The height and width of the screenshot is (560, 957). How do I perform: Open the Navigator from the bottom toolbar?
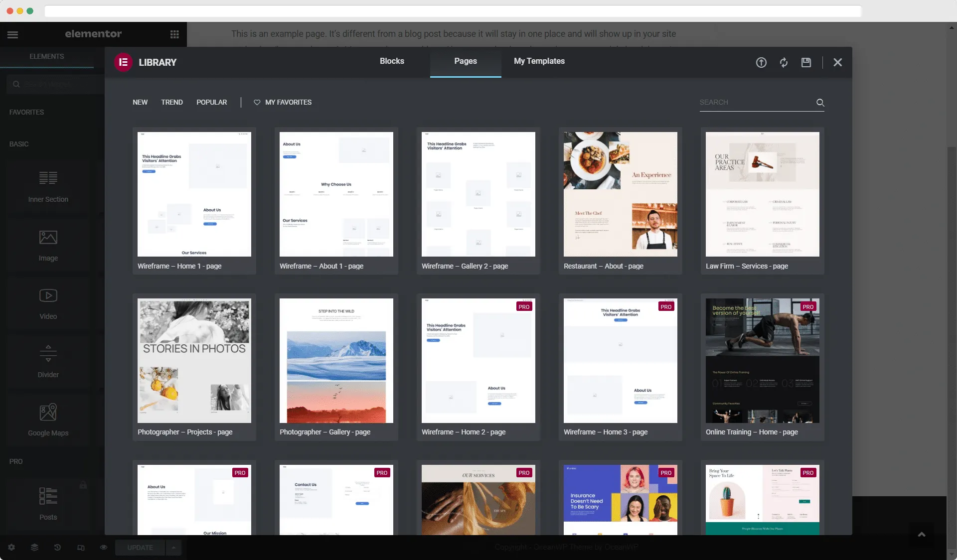(34, 547)
